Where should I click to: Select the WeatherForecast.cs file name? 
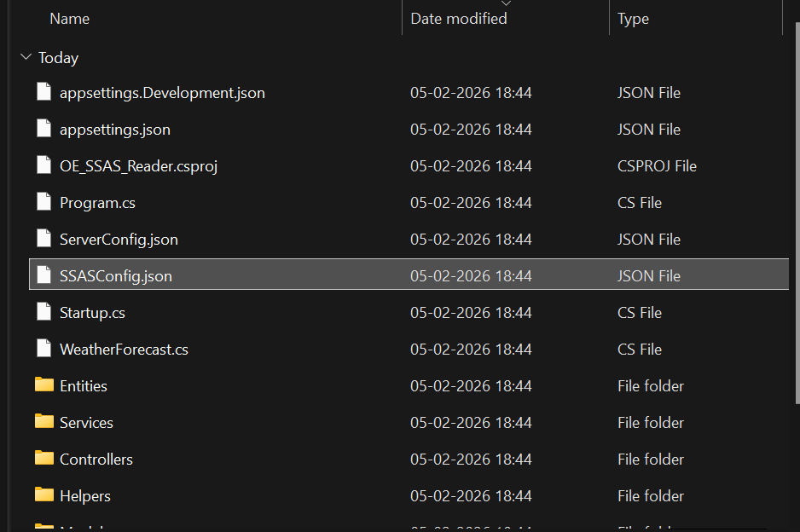124,350
